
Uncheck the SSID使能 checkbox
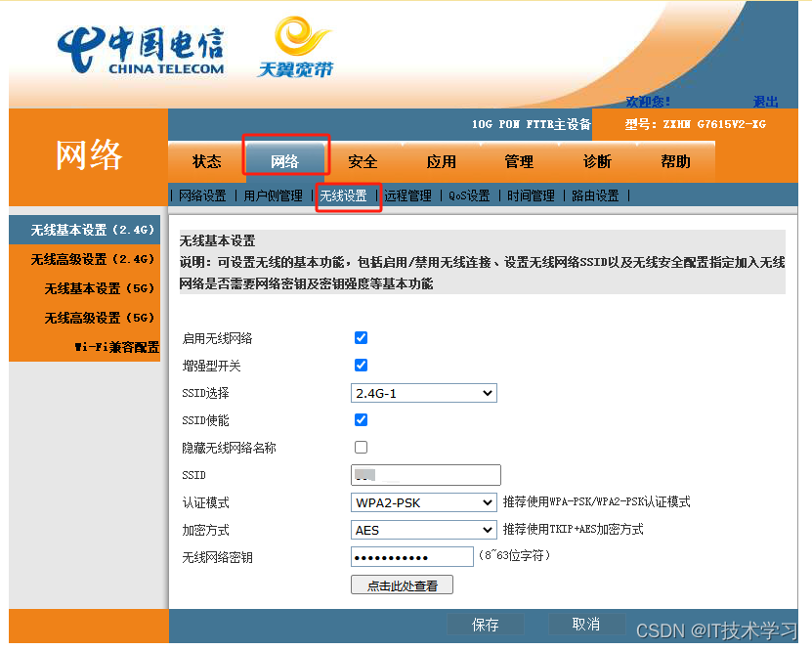[361, 420]
